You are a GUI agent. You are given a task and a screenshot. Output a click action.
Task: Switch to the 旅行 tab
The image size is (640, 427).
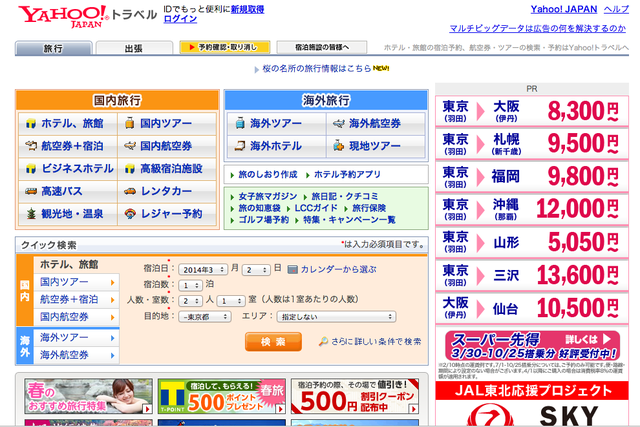(53, 48)
